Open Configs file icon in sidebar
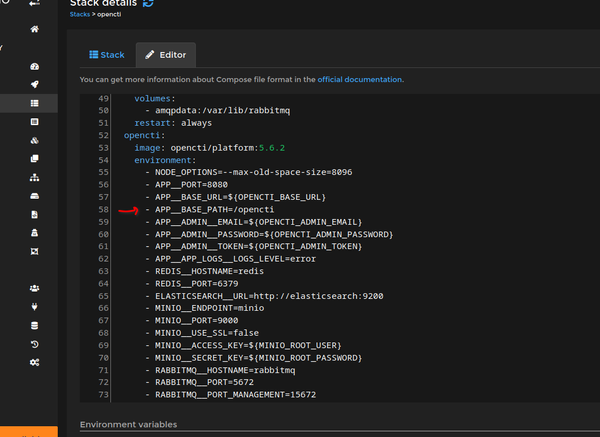 (x=34, y=214)
